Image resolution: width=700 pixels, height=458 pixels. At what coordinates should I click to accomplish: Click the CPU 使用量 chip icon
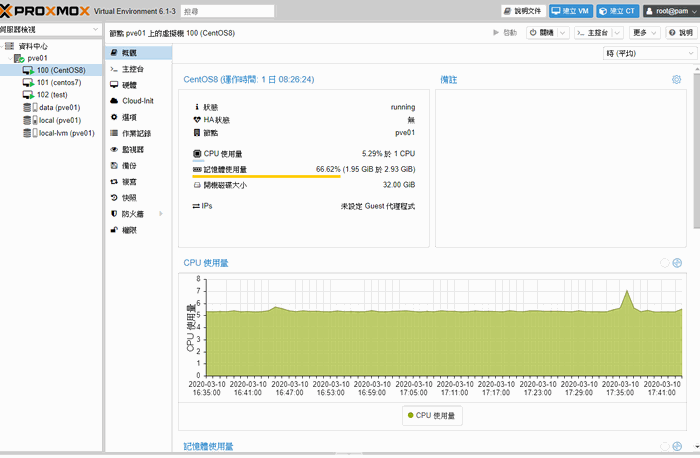click(x=197, y=154)
